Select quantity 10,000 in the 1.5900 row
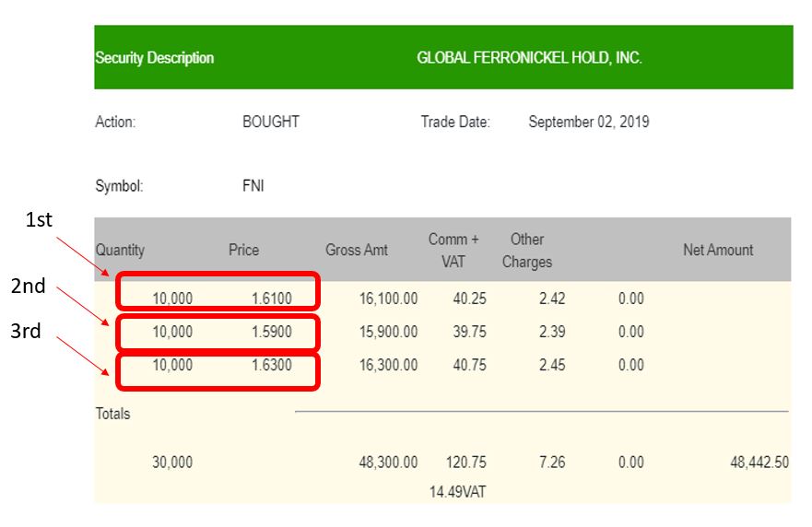 coord(172,332)
